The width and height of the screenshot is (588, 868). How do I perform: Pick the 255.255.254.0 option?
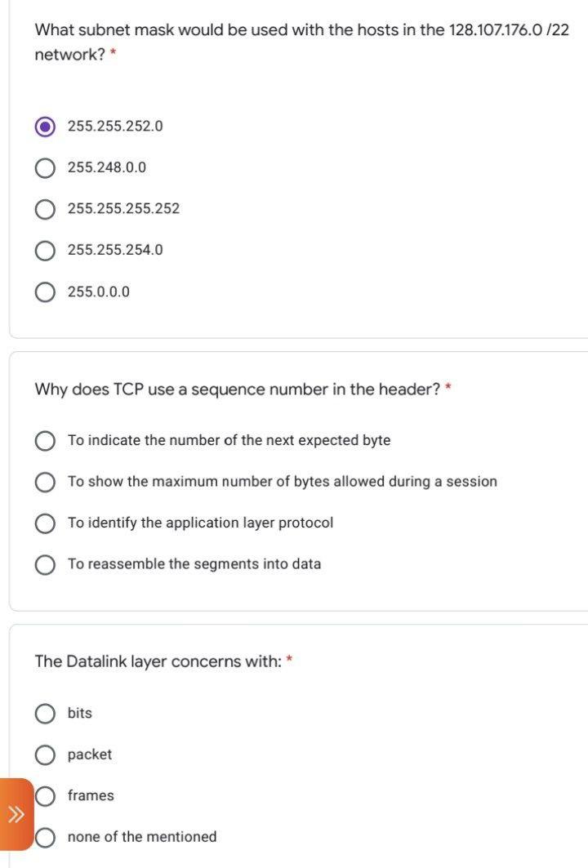pyautogui.click(x=46, y=250)
